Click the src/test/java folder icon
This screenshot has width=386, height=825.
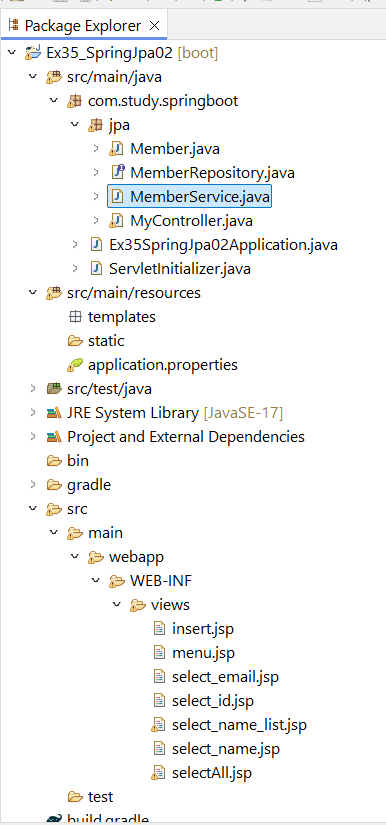pos(54,389)
